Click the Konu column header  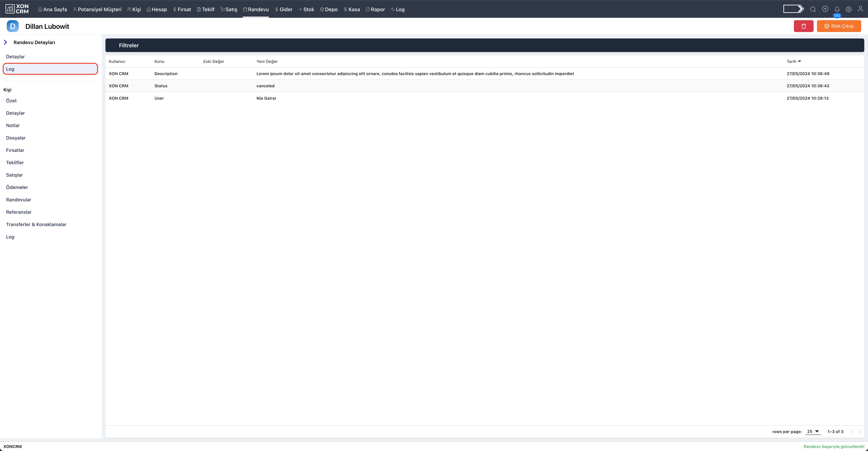coord(159,61)
